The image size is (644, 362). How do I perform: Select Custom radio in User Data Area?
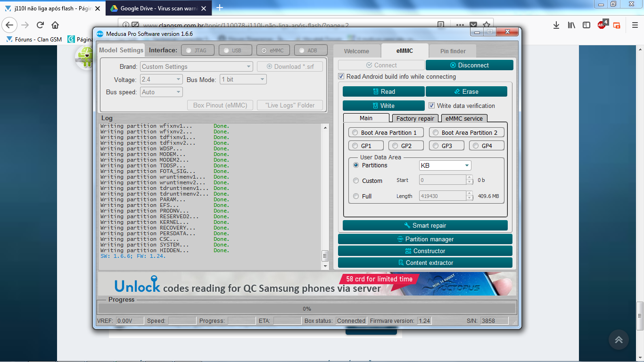pyautogui.click(x=356, y=181)
